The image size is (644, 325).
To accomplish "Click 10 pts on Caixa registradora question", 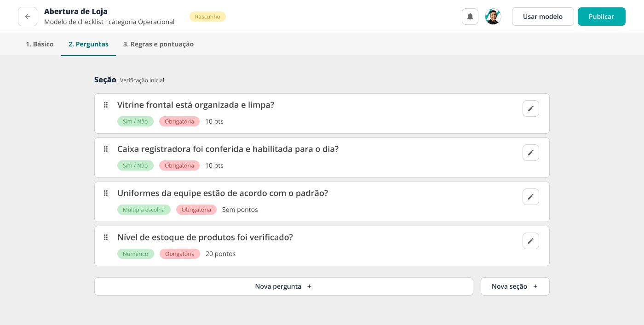I will click(214, 165).
